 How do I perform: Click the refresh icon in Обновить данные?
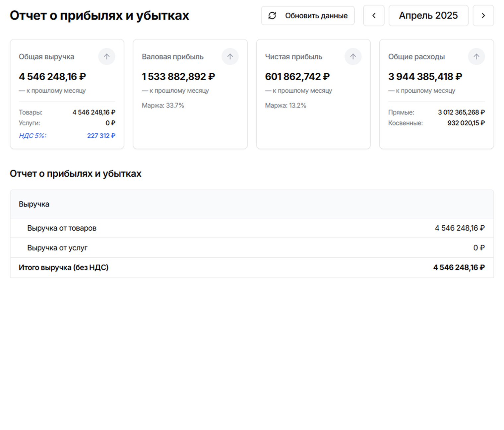[272, 16]
